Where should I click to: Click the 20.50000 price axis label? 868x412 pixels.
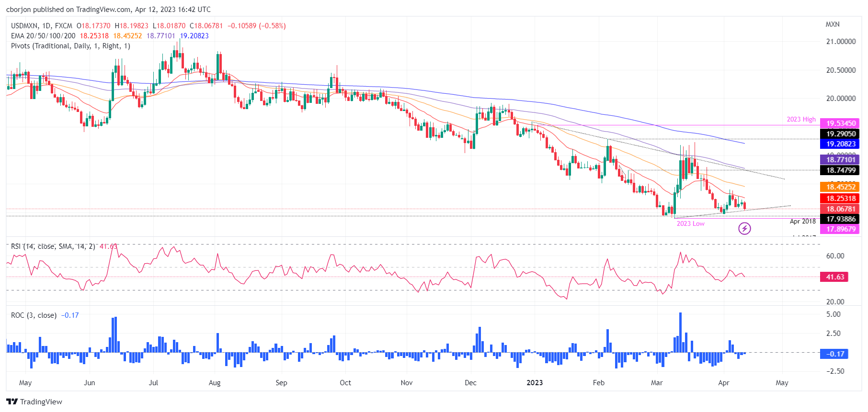841,70
